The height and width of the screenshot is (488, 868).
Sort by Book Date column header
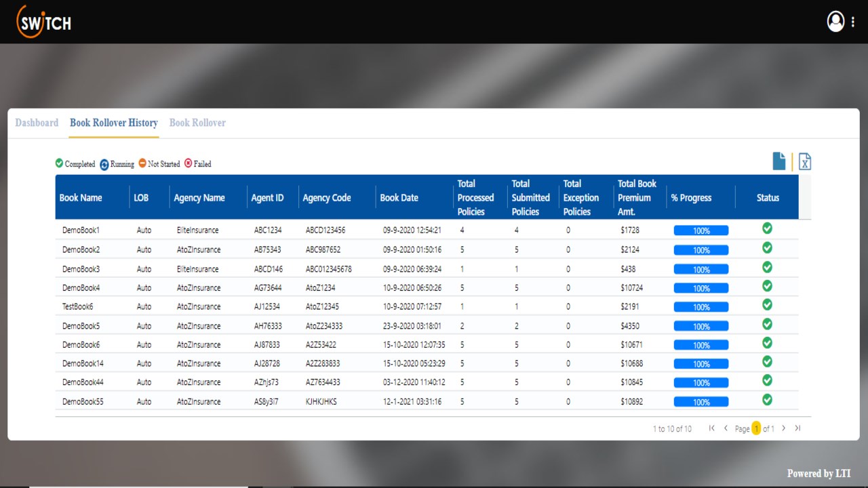(399, 198)
